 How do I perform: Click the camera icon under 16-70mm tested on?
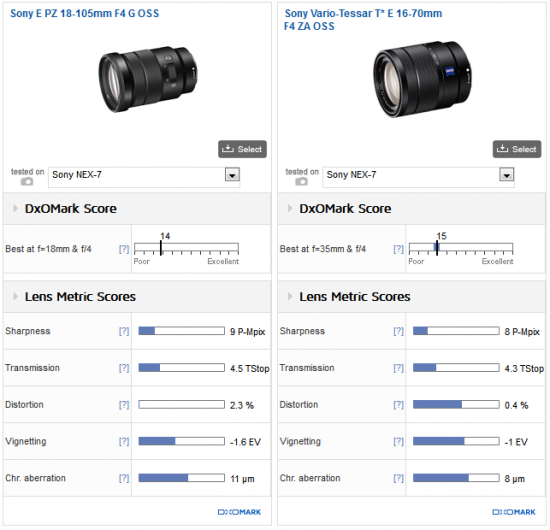(301, 181)
